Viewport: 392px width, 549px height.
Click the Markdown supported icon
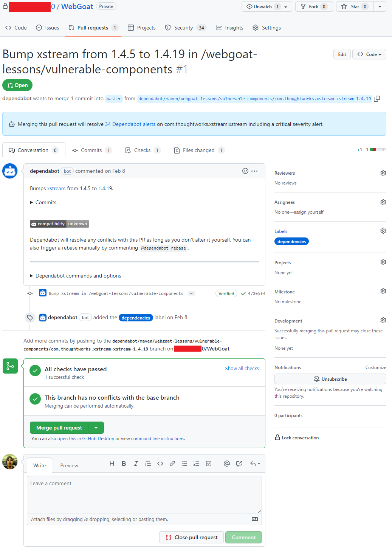[x=255, y=519]
